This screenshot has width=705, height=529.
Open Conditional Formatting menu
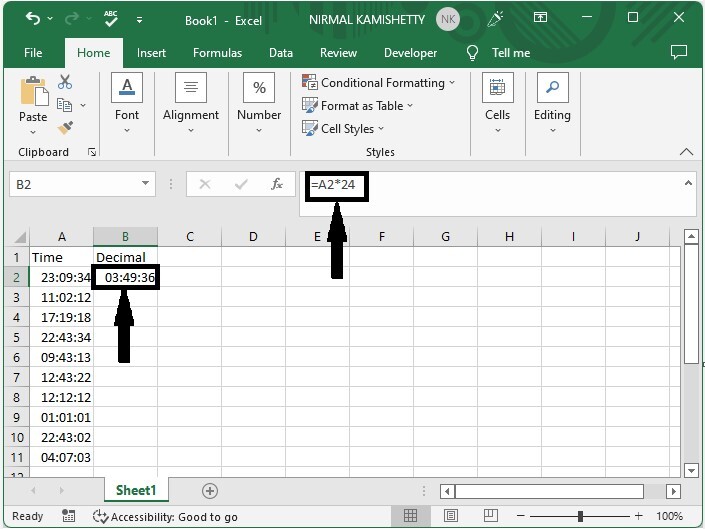point(379,83)
